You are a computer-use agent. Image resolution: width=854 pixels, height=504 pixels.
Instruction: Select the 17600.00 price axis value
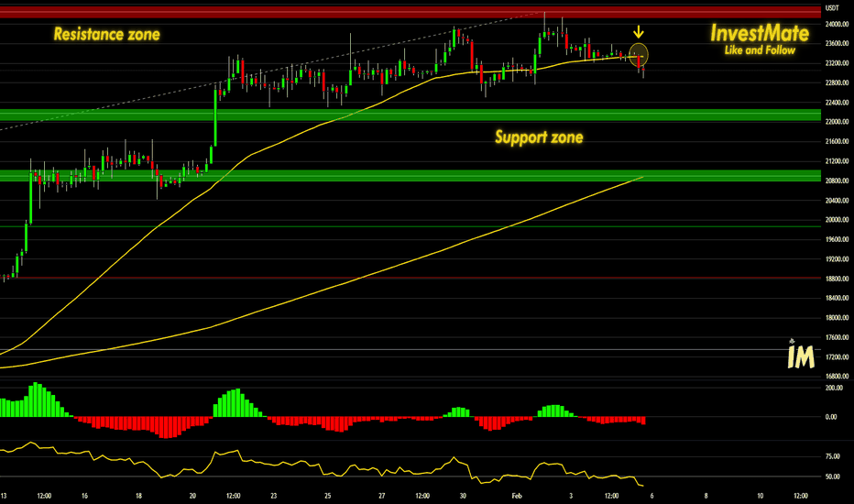(837, 337)
